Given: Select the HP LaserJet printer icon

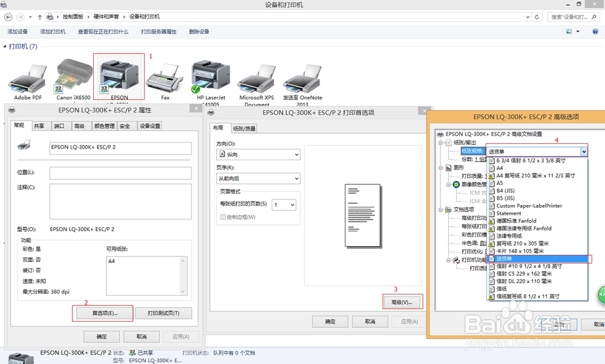Looking at the screenshot, I should tap(211, 76).
